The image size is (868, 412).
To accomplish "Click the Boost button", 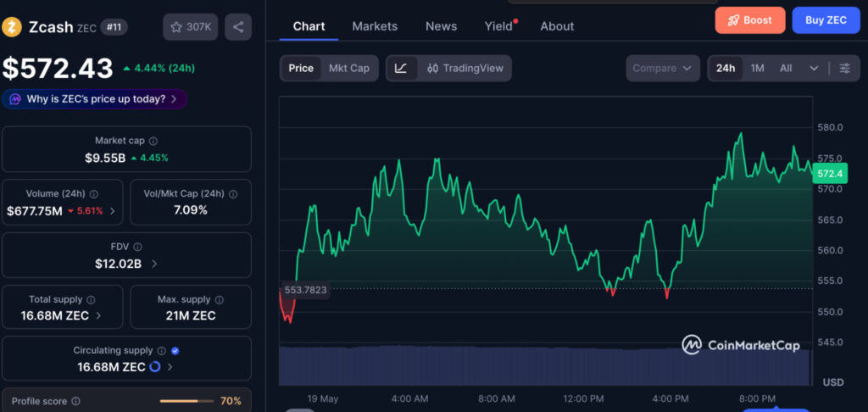I will click(750, 20).
